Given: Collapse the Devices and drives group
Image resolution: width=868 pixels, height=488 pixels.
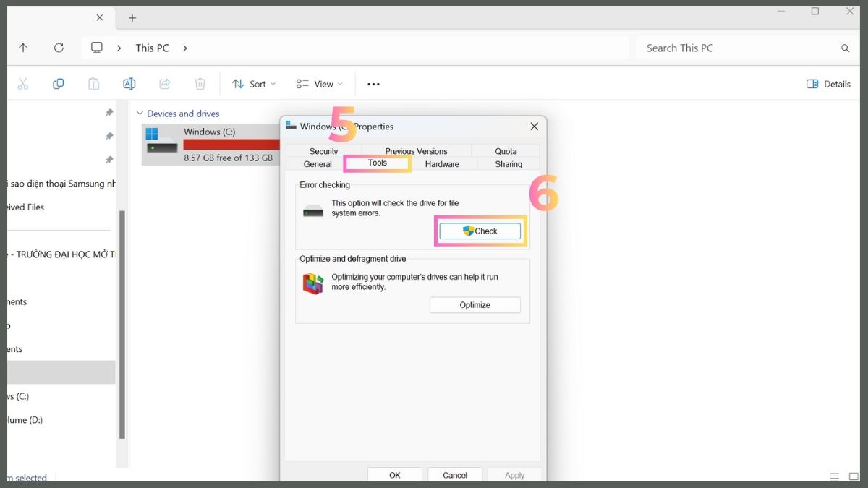Looking at the screenshot, I should 140,114.
